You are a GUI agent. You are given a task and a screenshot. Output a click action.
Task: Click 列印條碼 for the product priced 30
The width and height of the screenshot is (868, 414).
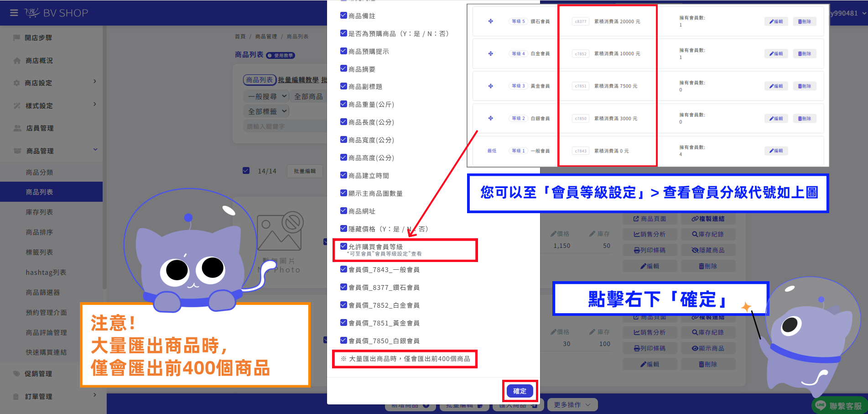pyautogui.click(x=650, y=348)
